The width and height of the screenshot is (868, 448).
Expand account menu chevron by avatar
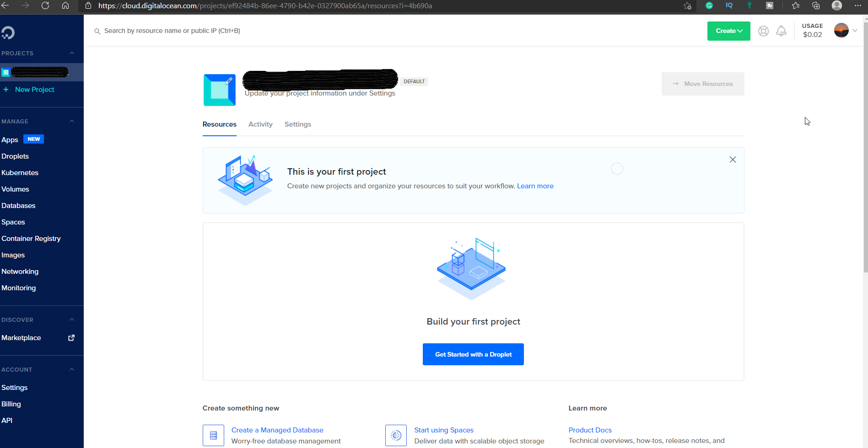pyautogui.click(x=855, y=31)
